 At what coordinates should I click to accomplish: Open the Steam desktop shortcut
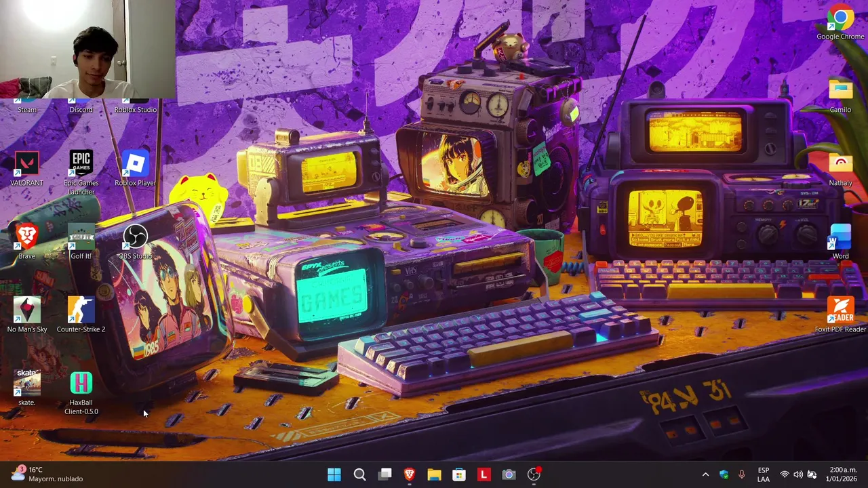pos(27,108)
